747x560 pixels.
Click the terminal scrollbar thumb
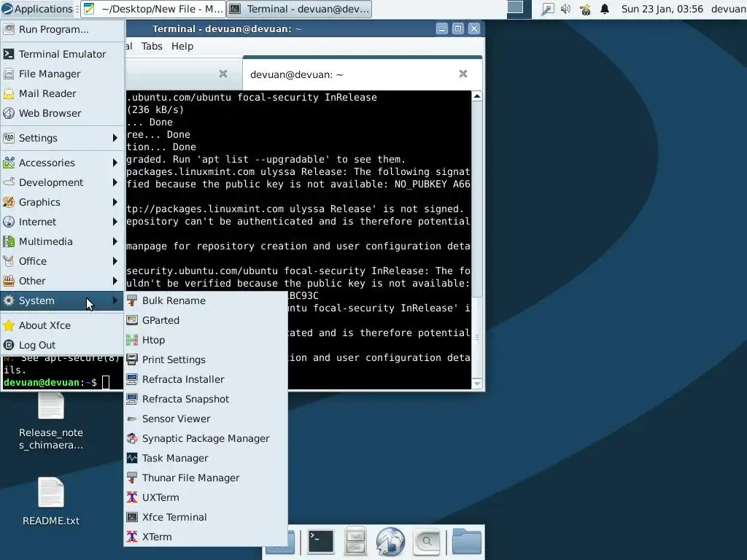pyautogui.click(x=477, y=336)
